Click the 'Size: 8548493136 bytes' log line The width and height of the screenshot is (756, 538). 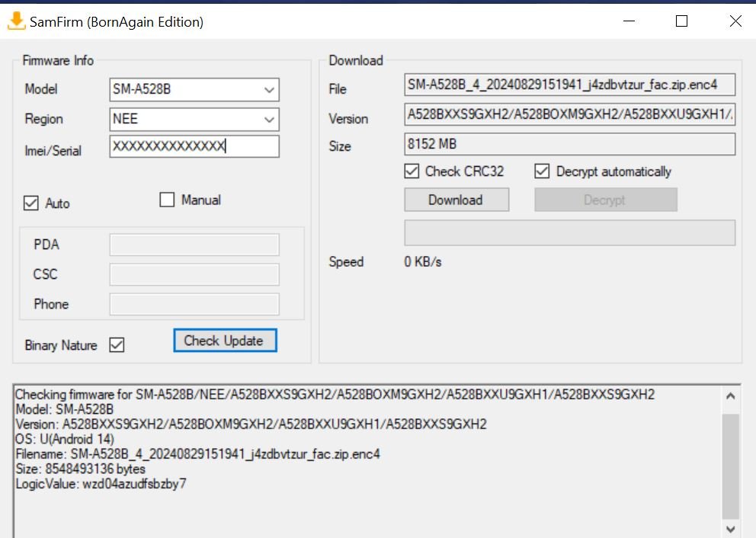coord(80,469)
